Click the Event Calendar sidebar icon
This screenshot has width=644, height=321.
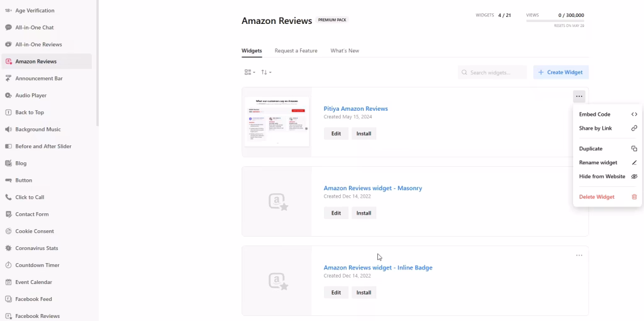tap(8, 282)
